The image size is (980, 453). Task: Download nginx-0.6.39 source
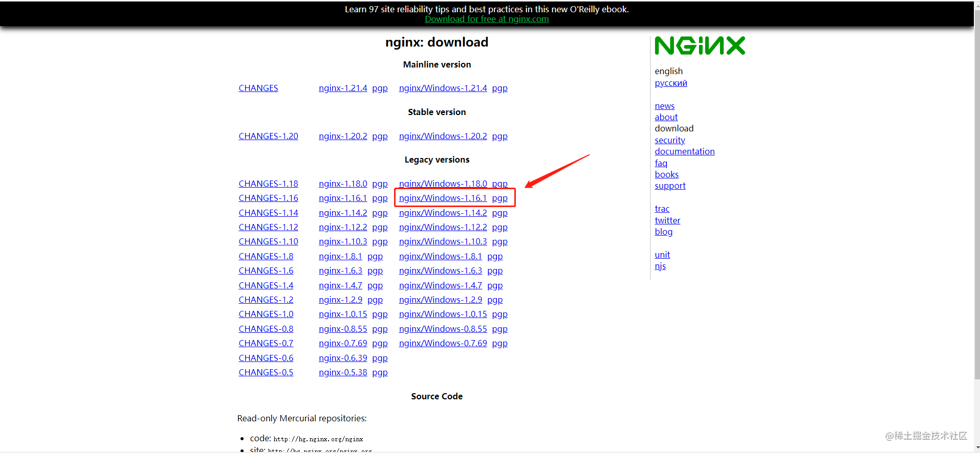tap(343, 358)
